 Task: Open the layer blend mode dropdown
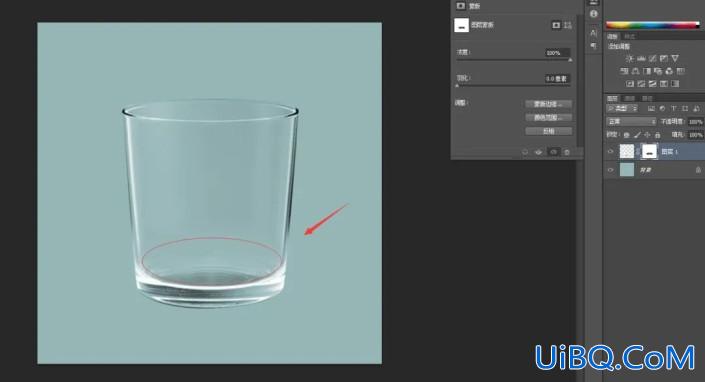pyautogui.click(x=631, y=121)
